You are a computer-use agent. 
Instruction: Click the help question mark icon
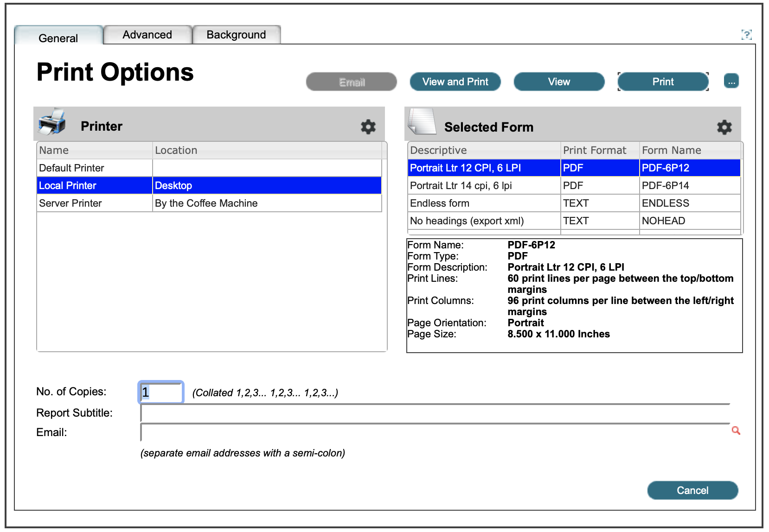click(x=746, y=34)
